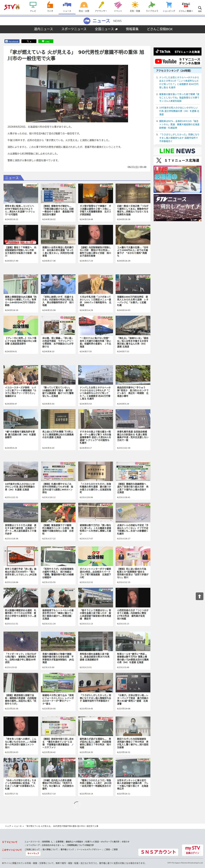Open the コメ離れで大量の在庫 article headline

tap(133, 251)
